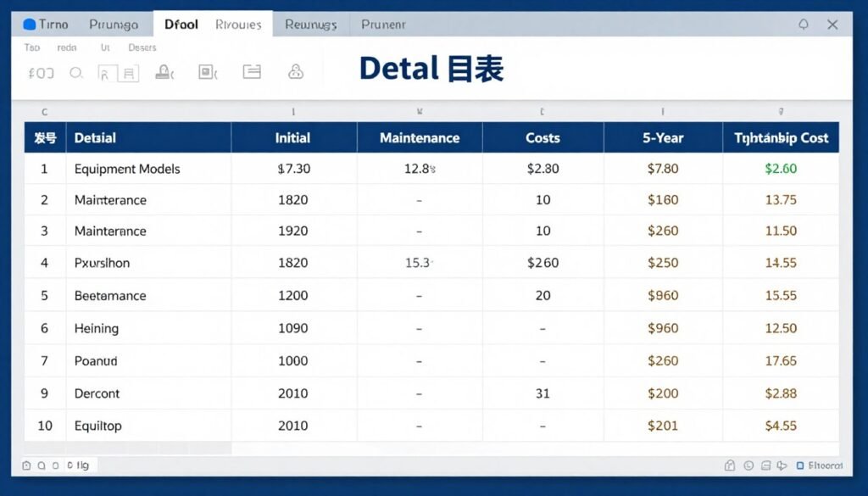Click the '1920' Initial value
The width and height of the screenshot is (868, 496).
pos(292,231)
